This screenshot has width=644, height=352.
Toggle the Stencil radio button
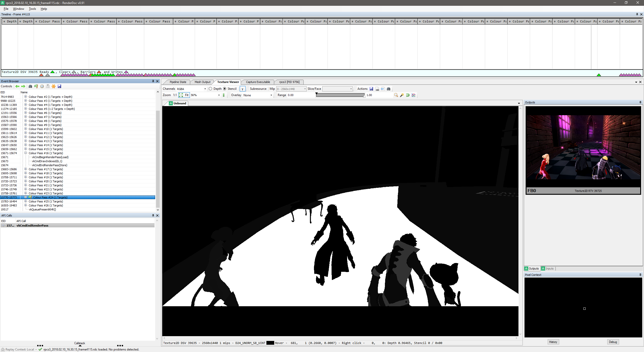point(225,89)
